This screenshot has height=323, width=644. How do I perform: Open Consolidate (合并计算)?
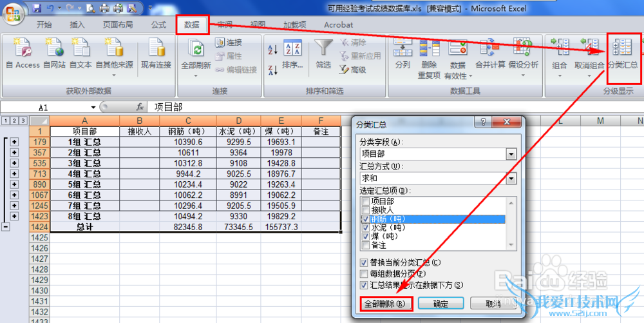pyautogui.click(x=490, y=54)
